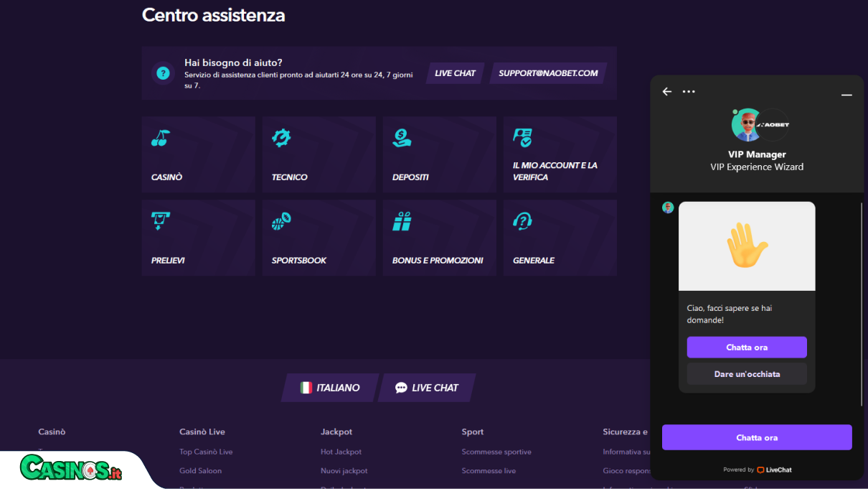
Task: Click the Jackpot footer heading
Action: pyautogui.click(x=336, y=432)
